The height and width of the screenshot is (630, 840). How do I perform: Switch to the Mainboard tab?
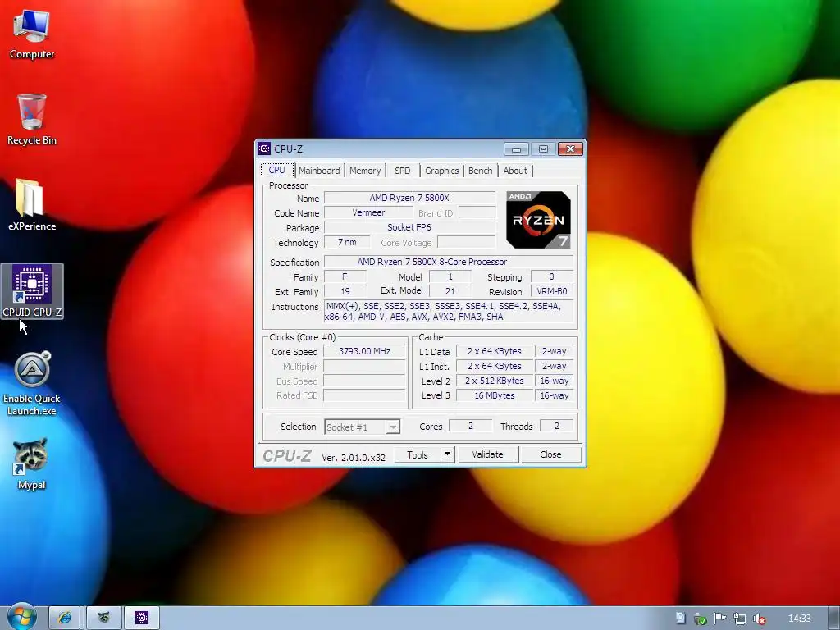tap(319, 171)
